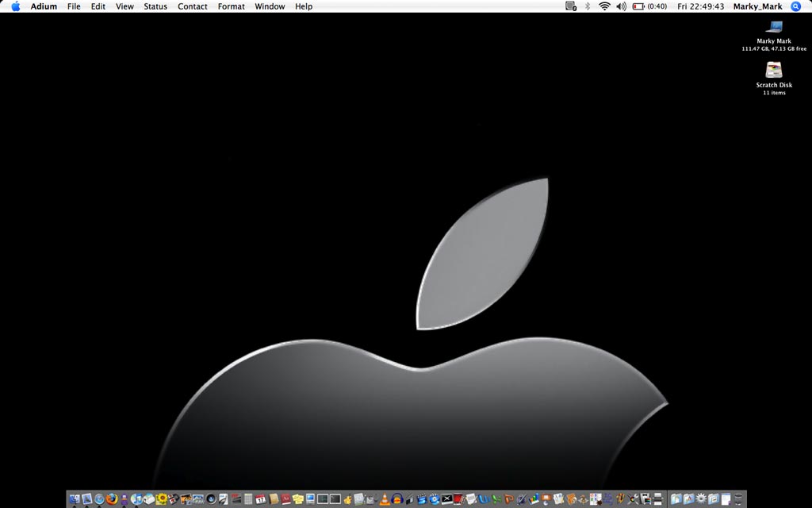This screenshot has width=812, height=508.
Task: Open the View menu
Action: pos(124,6)
